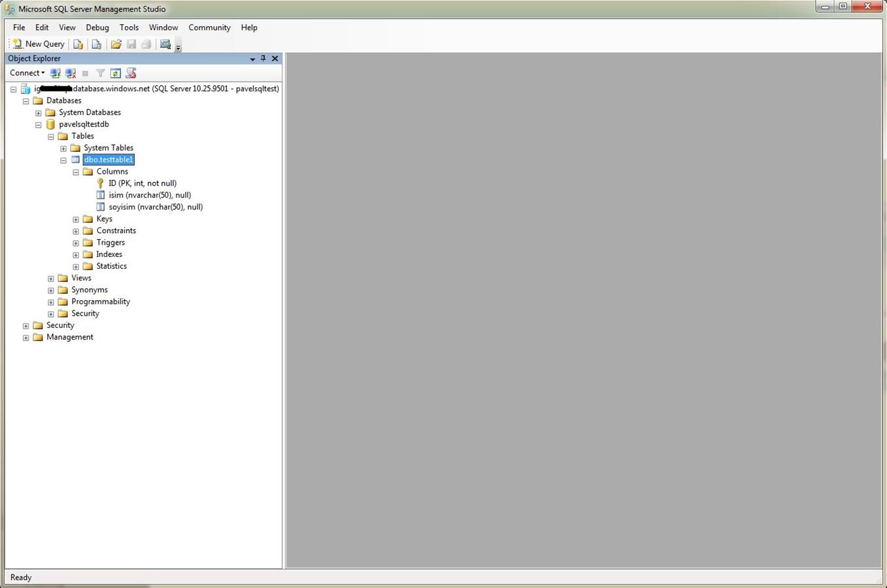The image size is (887, 588).
Task: Open the Window menu
Action: [164, 27]
